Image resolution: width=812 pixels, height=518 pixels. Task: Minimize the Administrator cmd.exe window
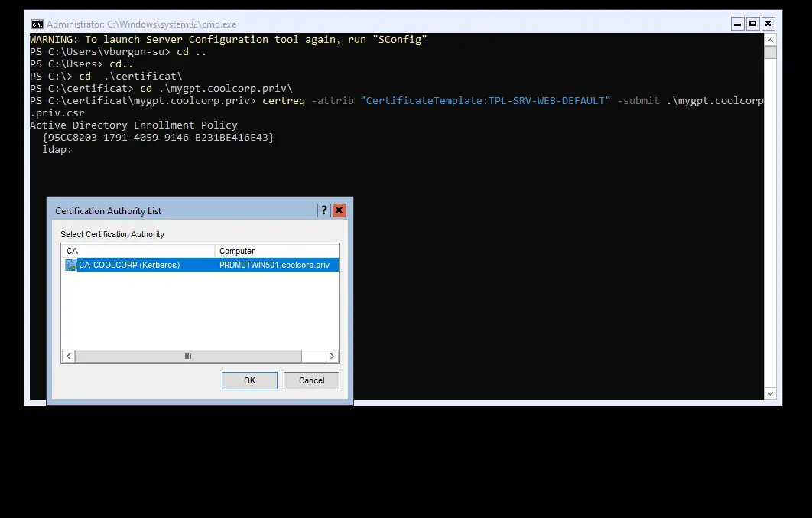[x=738, y=24]
